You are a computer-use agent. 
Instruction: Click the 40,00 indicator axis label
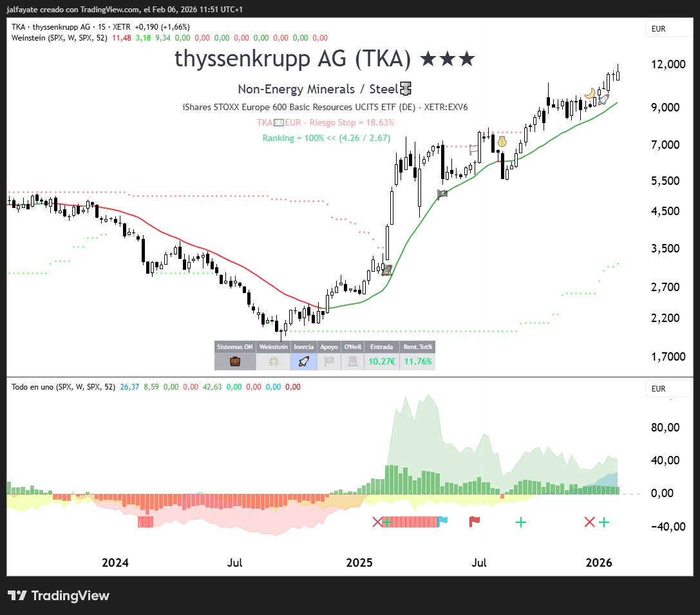(x=665, y=460)
